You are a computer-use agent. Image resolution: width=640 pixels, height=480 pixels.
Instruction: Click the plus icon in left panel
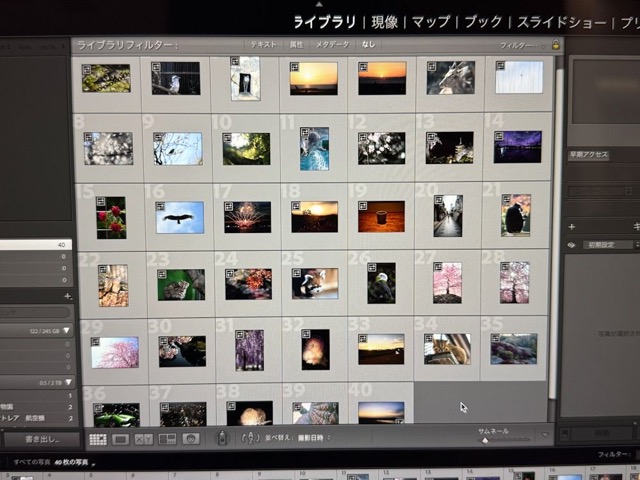pos(67,296)
